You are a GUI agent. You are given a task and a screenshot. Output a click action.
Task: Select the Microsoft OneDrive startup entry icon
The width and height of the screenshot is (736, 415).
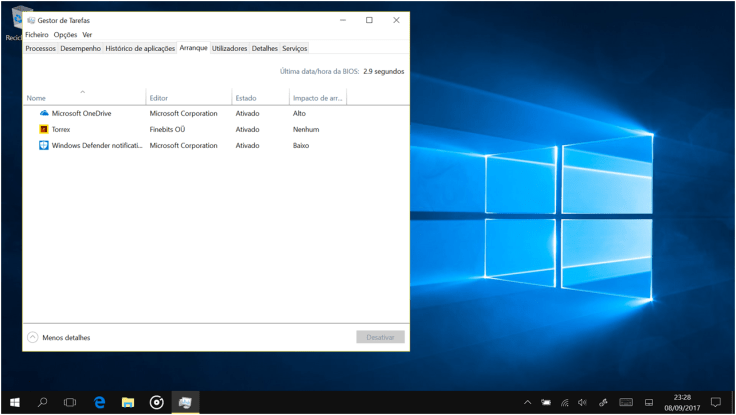point(44,113)
